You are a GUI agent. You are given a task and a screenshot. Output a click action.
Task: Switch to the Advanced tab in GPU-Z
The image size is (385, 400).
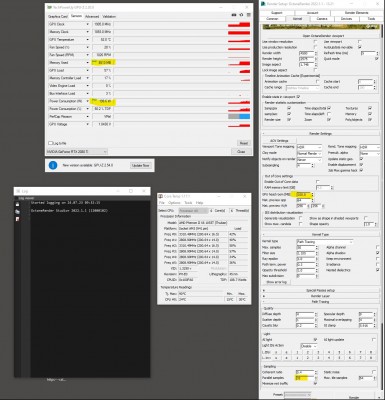92,16
